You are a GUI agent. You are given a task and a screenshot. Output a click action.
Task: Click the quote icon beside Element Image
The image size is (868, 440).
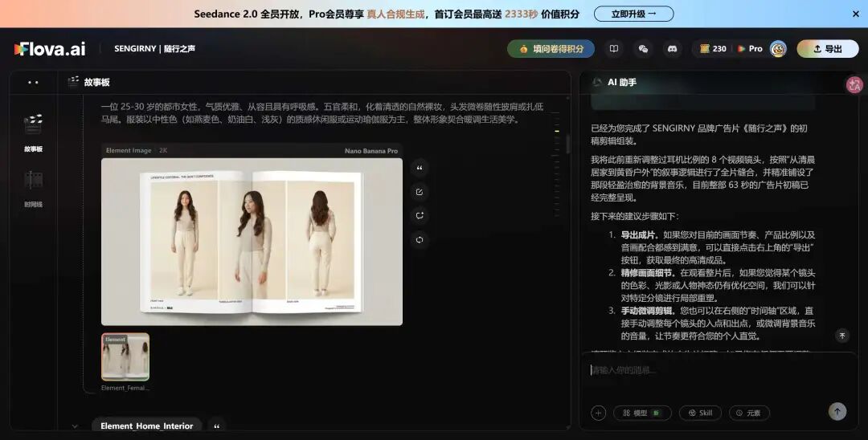click(420, 168)
